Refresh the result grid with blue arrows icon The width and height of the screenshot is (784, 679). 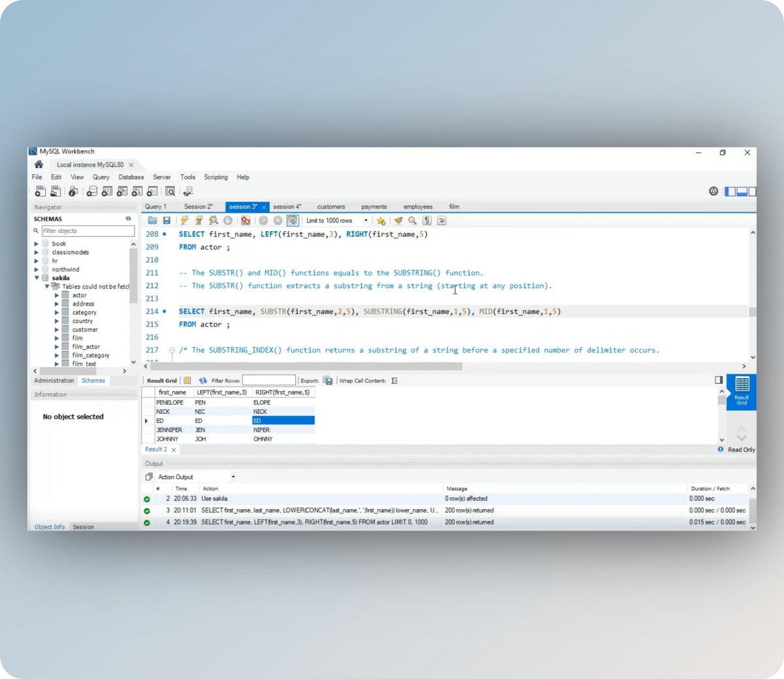click(x=203, y=381)
